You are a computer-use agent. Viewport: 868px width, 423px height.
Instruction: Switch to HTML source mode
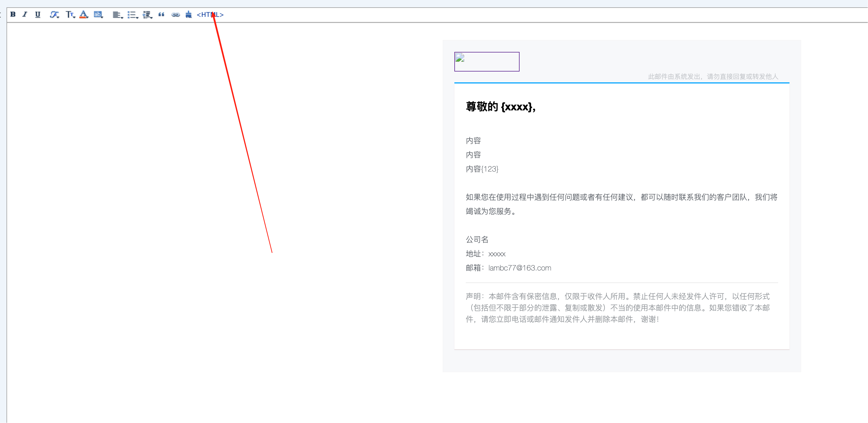210,15
